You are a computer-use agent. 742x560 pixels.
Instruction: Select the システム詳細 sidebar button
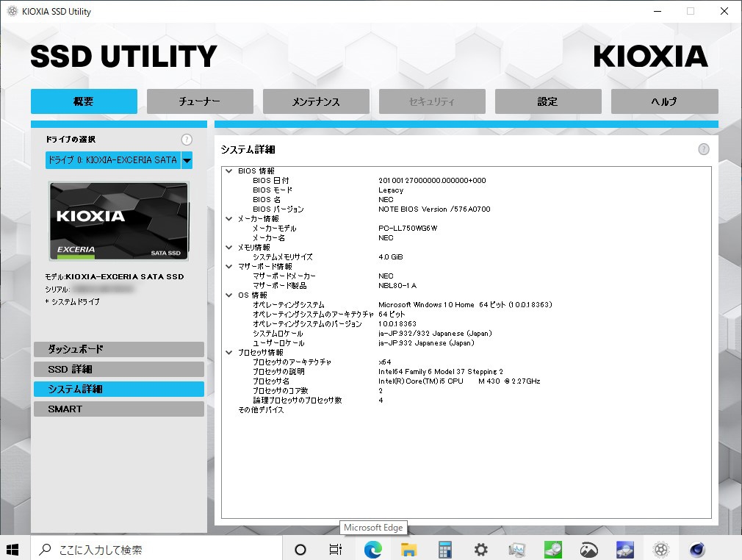point(119,389)
